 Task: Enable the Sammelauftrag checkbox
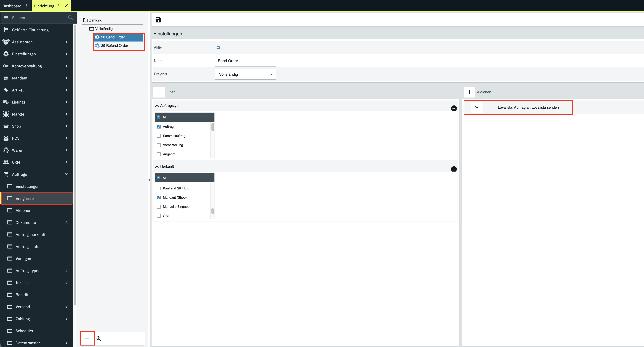pyautogui.click(x=158, y=136)
